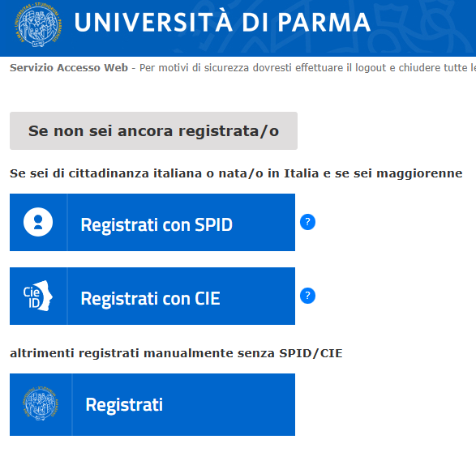Open the help bubble beside SPID registration
The height and width of the screenshot is (465, 476).
point(307,222)
